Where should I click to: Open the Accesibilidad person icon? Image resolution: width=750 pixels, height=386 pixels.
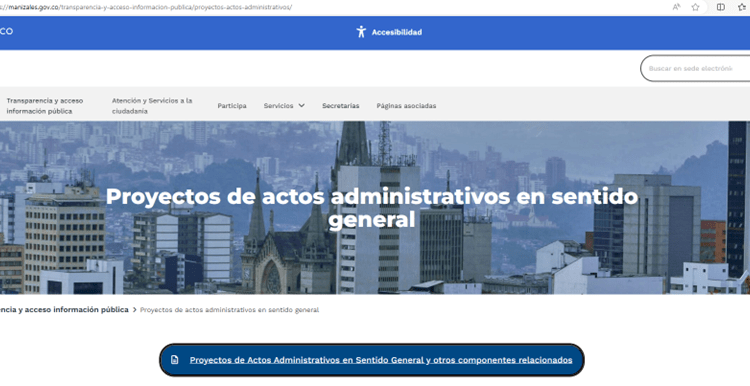tap(361, 32)
